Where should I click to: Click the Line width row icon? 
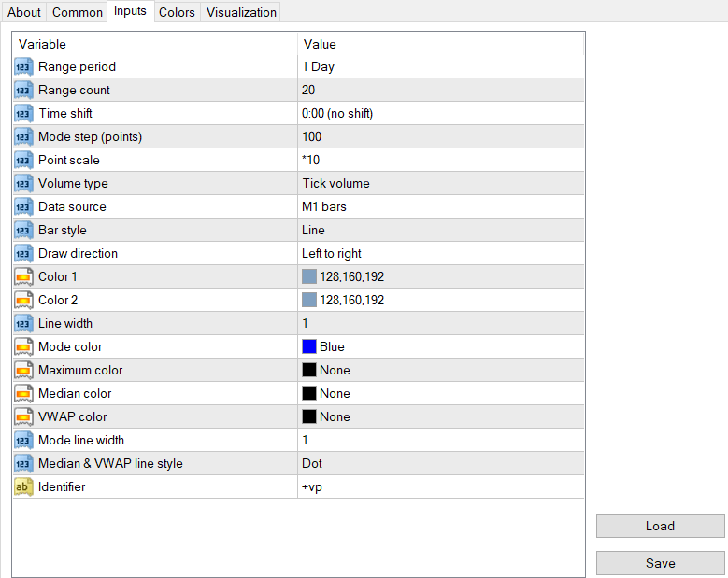(23, 324)
